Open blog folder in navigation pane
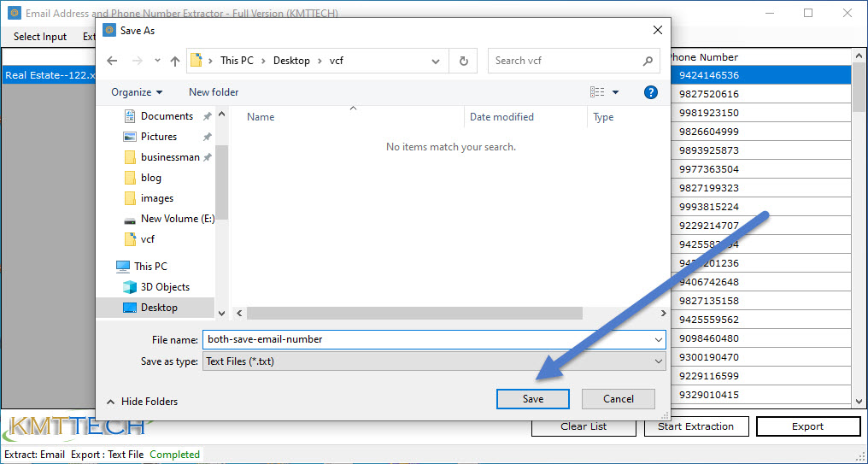The width and height of the screenshot is (868, 464). tap(150, 178)
